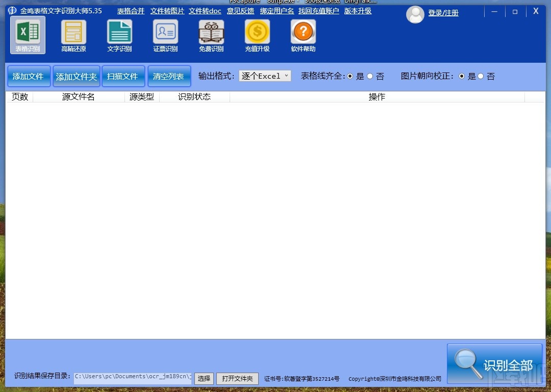Click the user avatar icon near 登录/注册

tap(415, 14)
